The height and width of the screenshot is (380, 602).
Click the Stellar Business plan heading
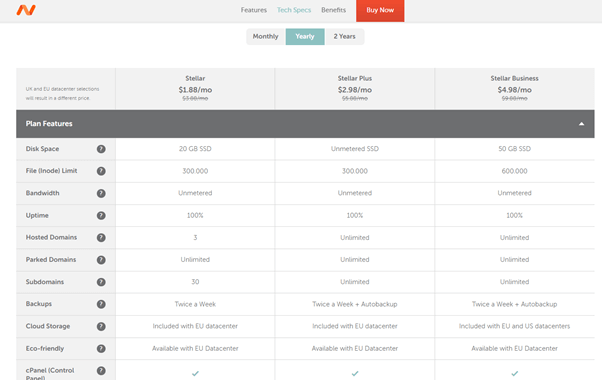coord(514,78)
